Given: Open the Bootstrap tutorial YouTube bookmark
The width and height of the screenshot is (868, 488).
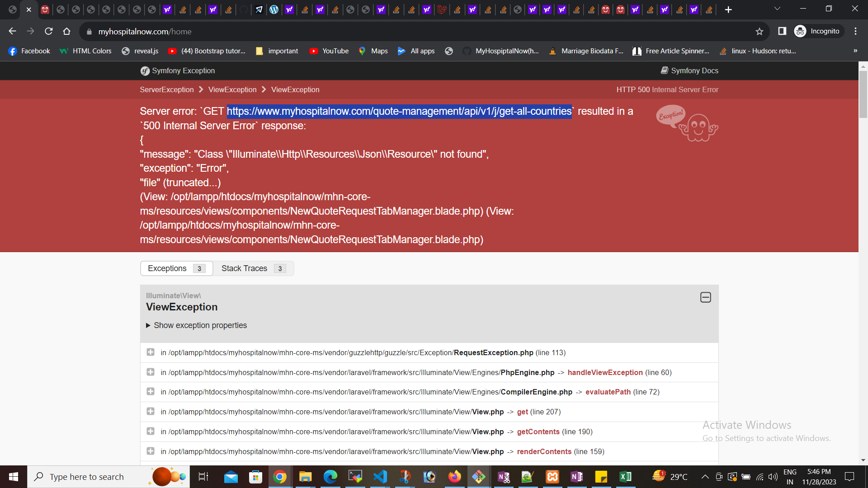Looking at the screenshot, I should [x=207, y=51].
